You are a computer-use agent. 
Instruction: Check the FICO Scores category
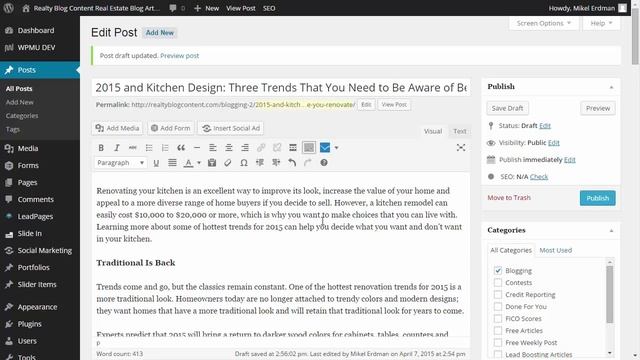[x=498, y=318]
